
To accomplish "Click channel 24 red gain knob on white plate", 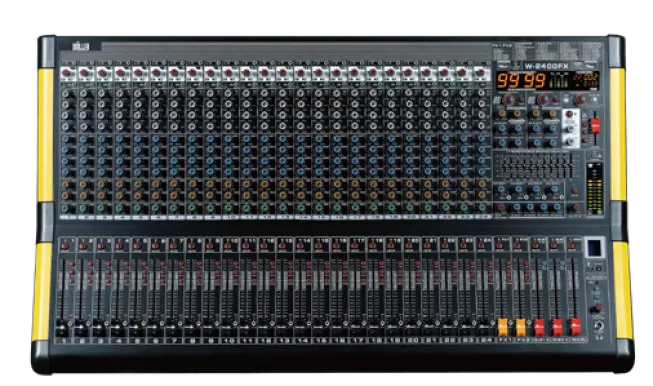I will (x=481, y=73).
